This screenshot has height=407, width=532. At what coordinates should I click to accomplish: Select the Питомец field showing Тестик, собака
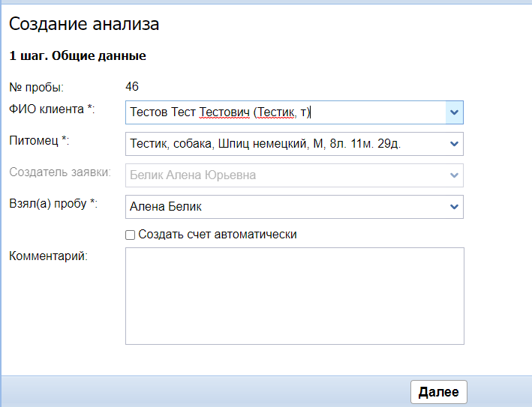285,144
